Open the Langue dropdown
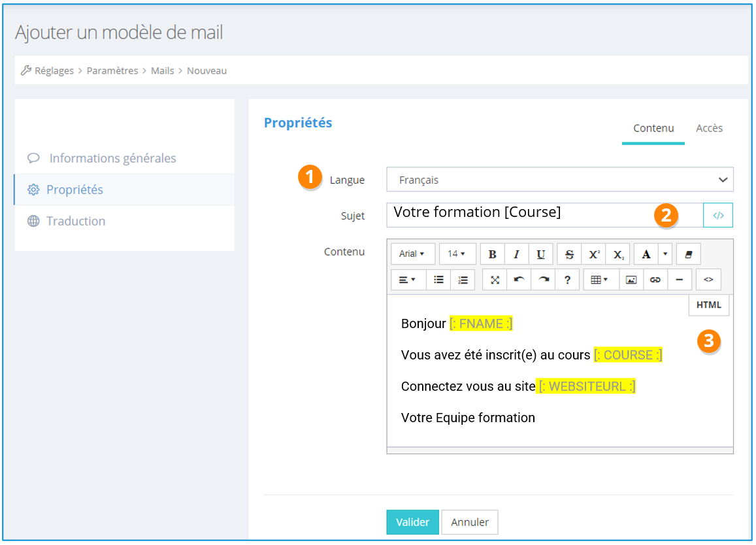756x545 pixels. pyautogui.click(x=559, y=180)
